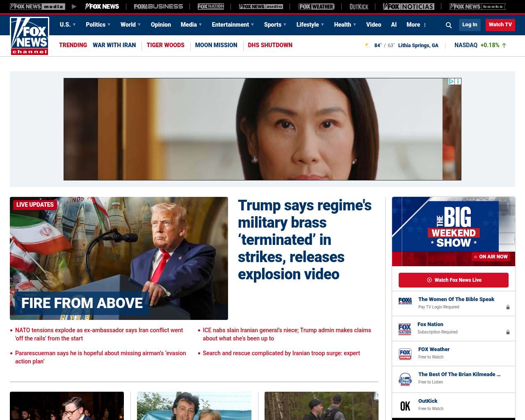Click the Fox Nation icon in sidebar list
The width and height of the screenshot is (525, 420).
click(x=405, y=329)
